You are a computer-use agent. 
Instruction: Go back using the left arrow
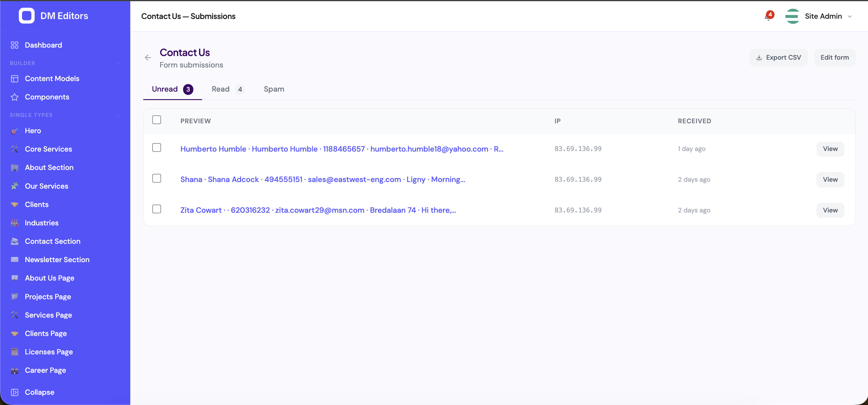point(147,58)
